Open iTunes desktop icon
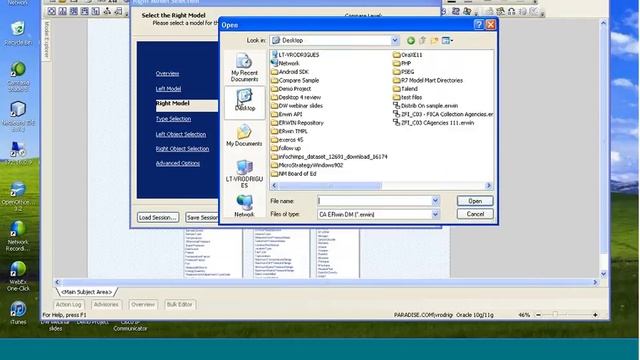640x360 pixels. click(x=18, y=313)
